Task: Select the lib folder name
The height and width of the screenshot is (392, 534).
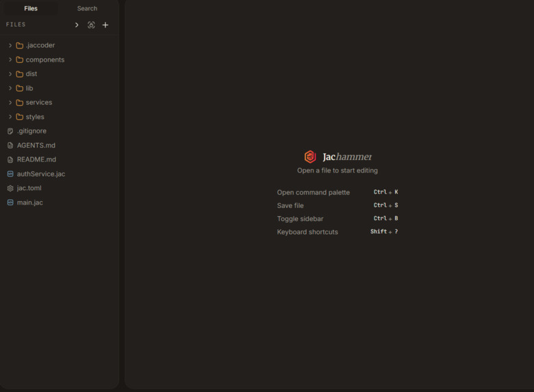Action: (x=29, y=88)
